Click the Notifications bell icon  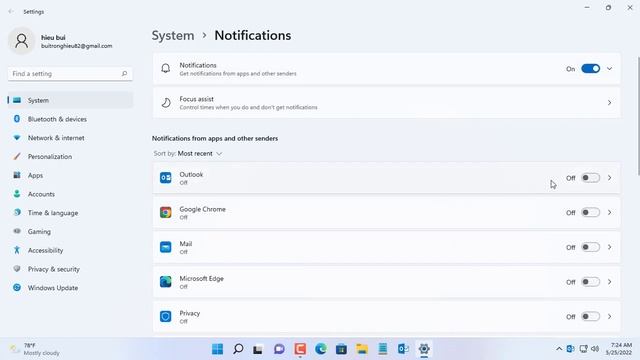(166, 69)
